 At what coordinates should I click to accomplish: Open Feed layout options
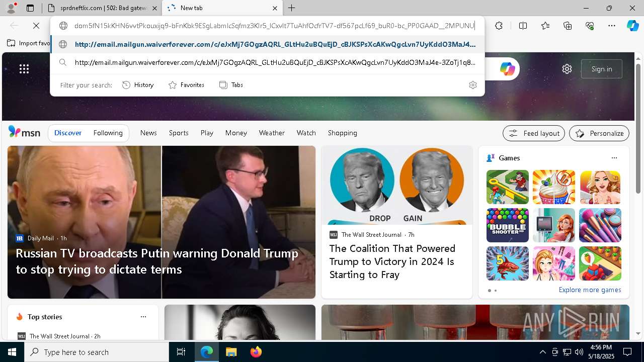point(534,133)
